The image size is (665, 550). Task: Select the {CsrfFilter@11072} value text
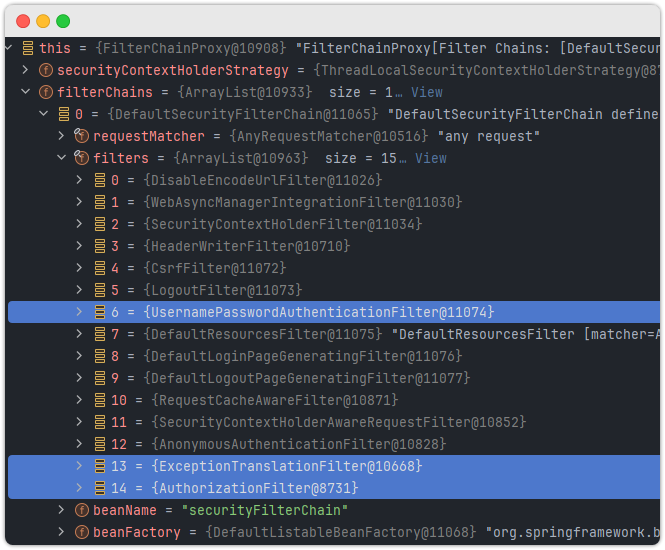click(x=215, y=268)
